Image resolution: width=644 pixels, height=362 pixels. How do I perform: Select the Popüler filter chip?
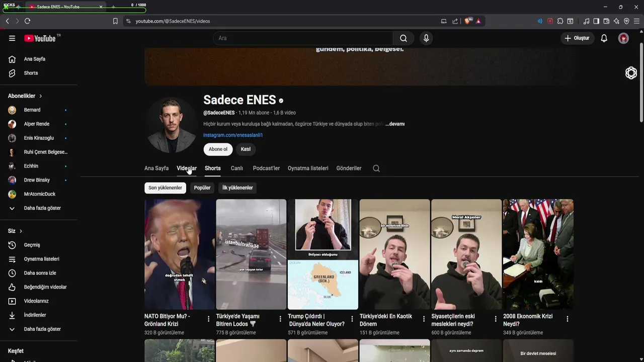click(202, 188)
